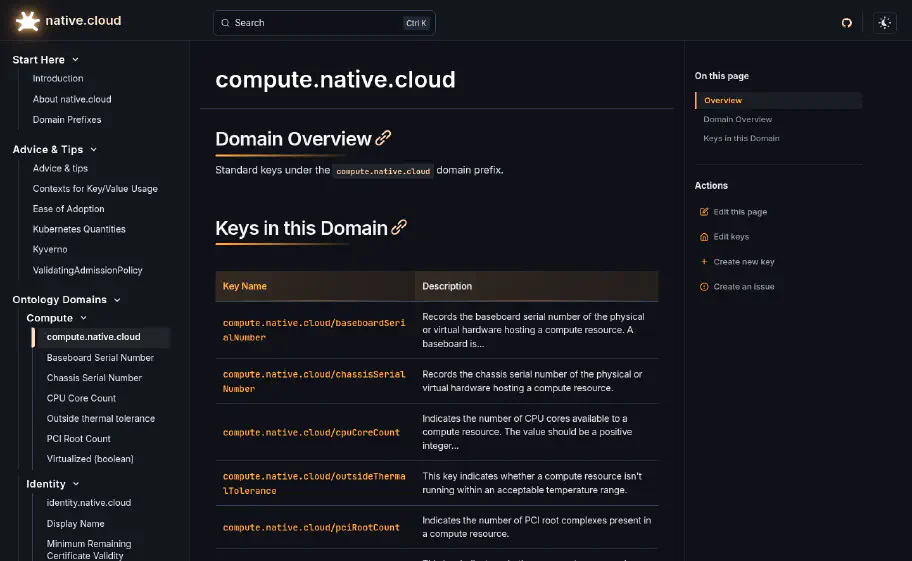Click the Edit keys link

(731, 237)
